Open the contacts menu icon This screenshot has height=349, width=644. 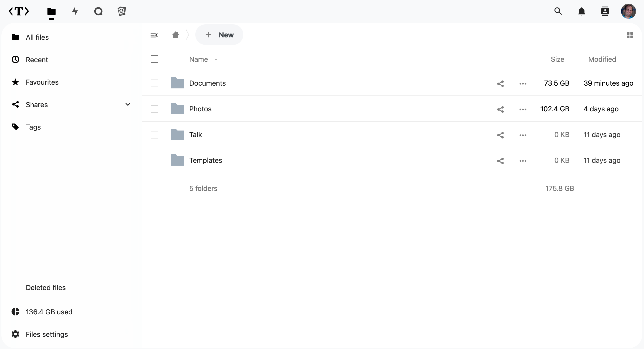coord(605,11)
